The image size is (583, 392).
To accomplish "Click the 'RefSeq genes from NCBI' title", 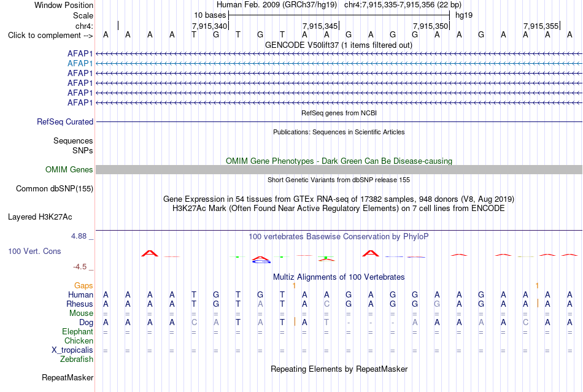I will [x=339, y=113].
